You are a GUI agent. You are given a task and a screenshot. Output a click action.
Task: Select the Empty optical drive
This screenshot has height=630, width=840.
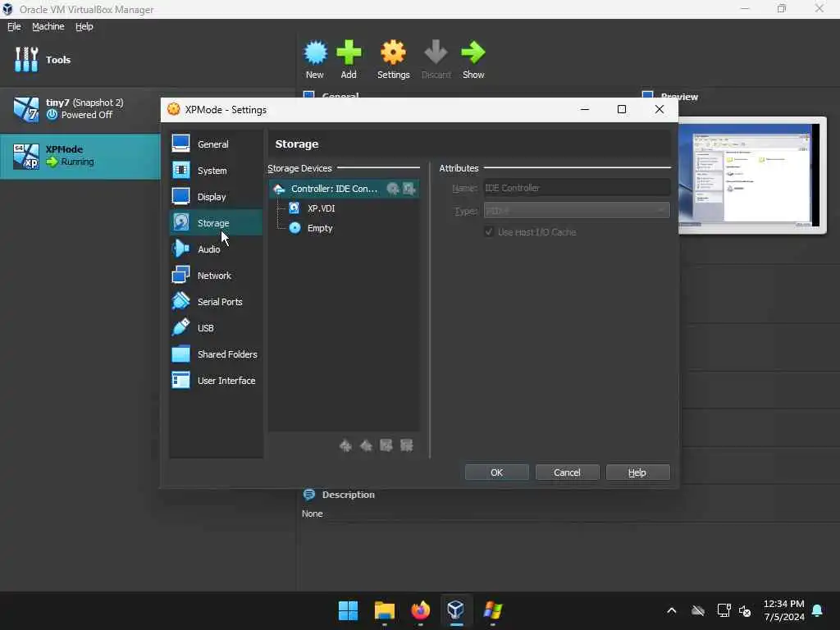[319, 228]
